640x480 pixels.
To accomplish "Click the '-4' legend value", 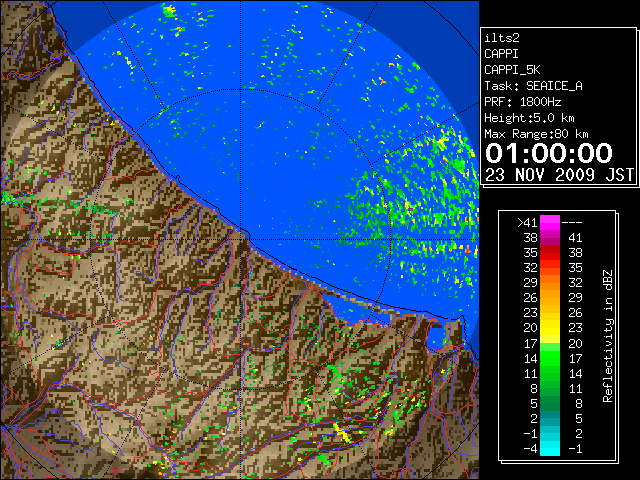I will pos(530,449).
